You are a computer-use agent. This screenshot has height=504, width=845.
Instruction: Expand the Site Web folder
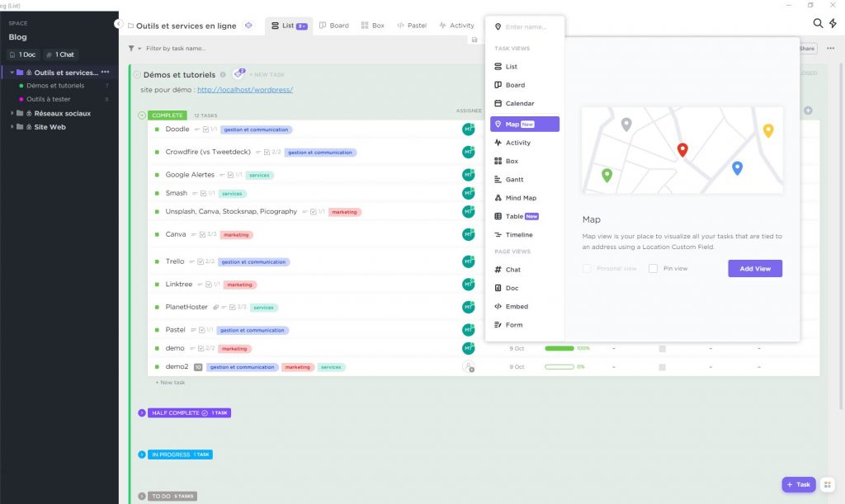tap(12, 126)
